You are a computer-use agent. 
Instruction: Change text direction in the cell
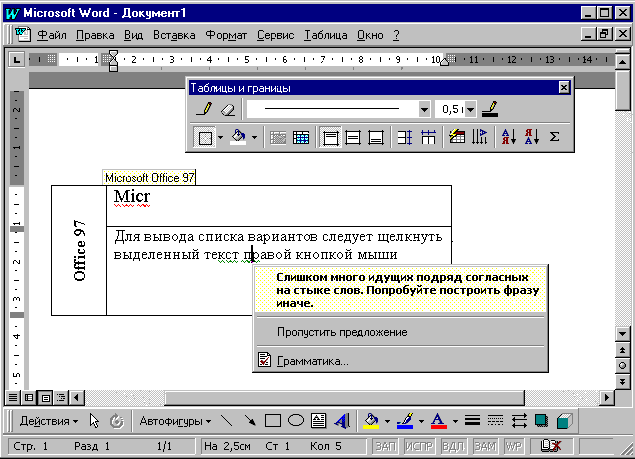(479, 138)
